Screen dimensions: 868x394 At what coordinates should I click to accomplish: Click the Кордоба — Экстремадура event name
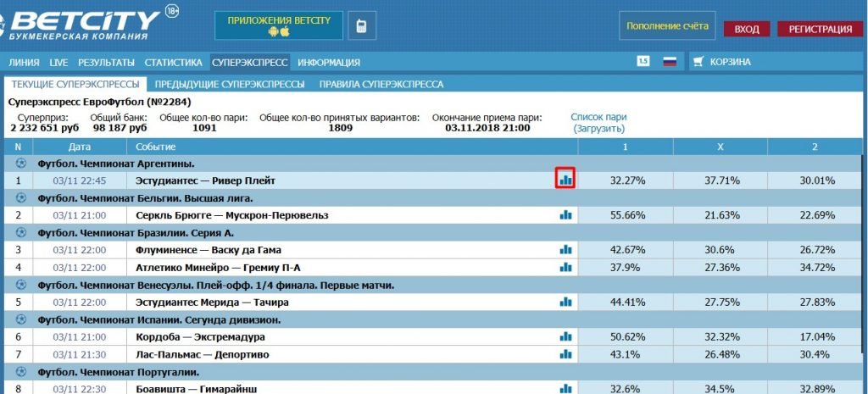coord(200,337)
